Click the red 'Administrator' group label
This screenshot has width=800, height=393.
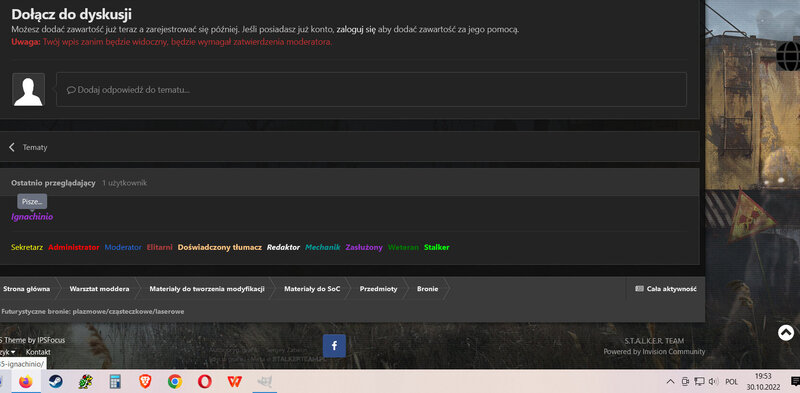pyautogui.click(x=73, y=248)
